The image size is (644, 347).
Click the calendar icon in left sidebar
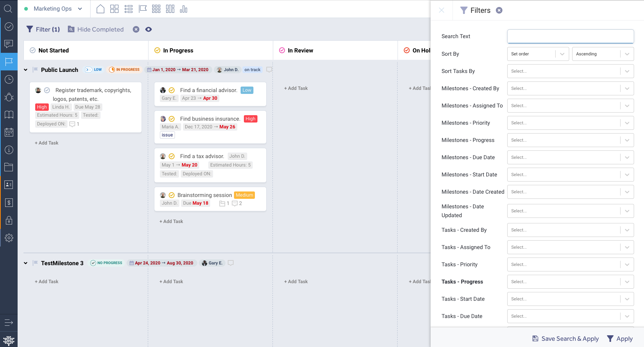[9, 132]
